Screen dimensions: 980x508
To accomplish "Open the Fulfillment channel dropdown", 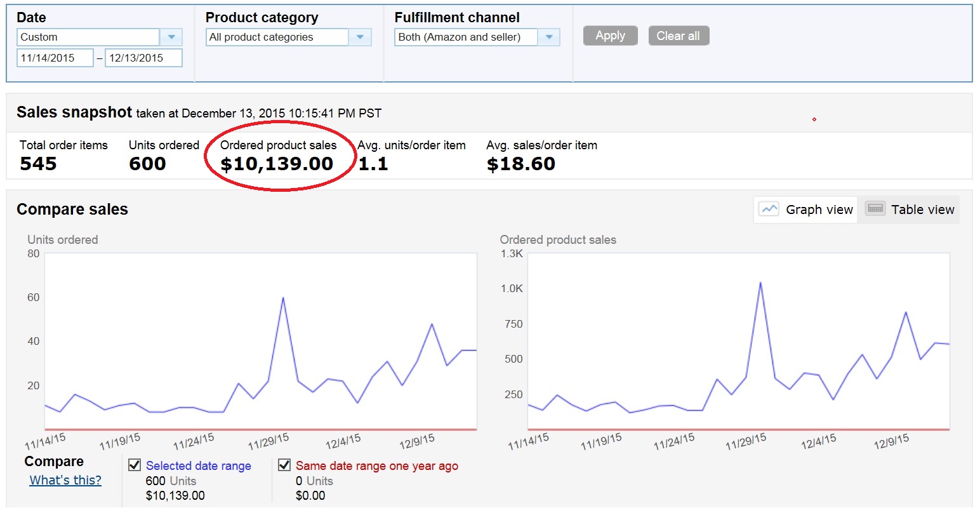I will tap(477, 37).
